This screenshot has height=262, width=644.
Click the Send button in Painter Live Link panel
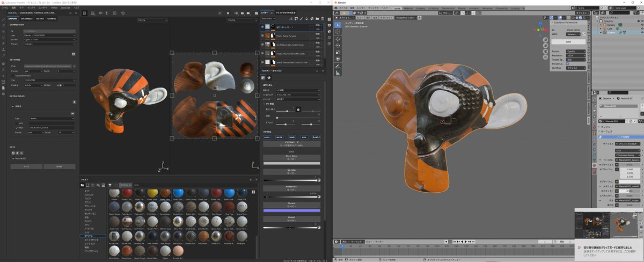26,166
